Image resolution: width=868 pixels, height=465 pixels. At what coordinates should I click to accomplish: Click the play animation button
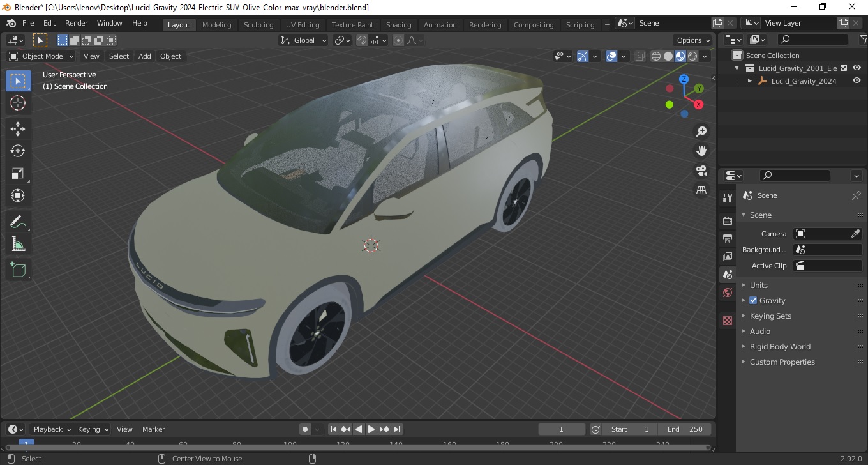[371, 429]
